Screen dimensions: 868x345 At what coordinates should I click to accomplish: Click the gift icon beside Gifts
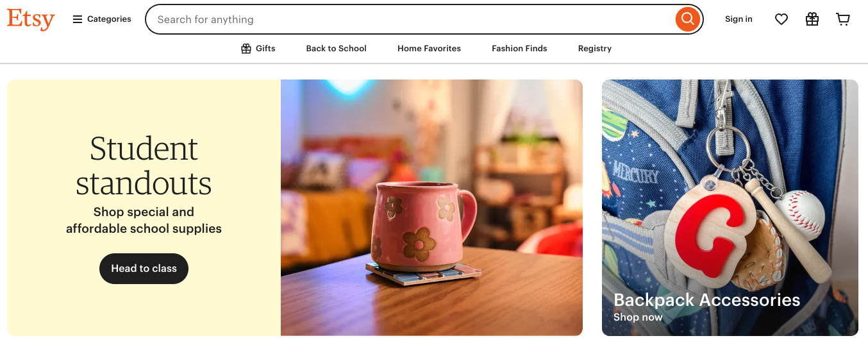click(x=246, y=49)
